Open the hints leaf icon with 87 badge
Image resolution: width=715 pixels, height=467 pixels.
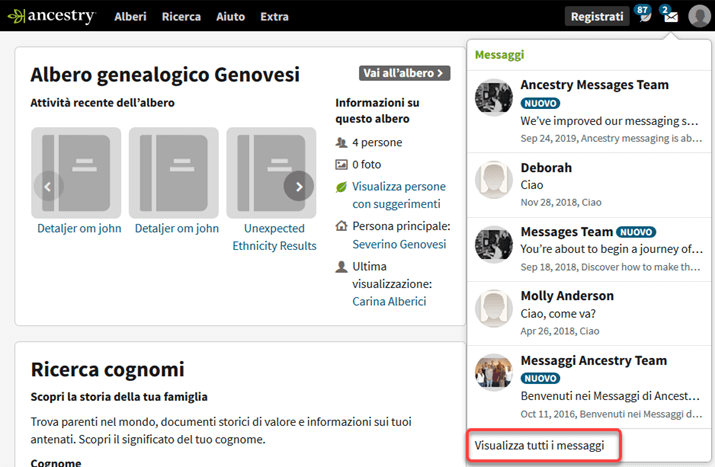coord(644,14)
